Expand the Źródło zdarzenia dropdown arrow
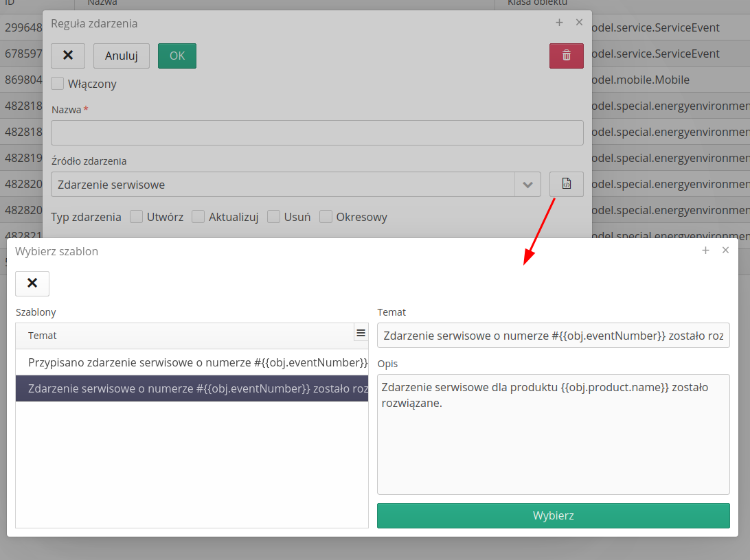 tap(527, 185)
